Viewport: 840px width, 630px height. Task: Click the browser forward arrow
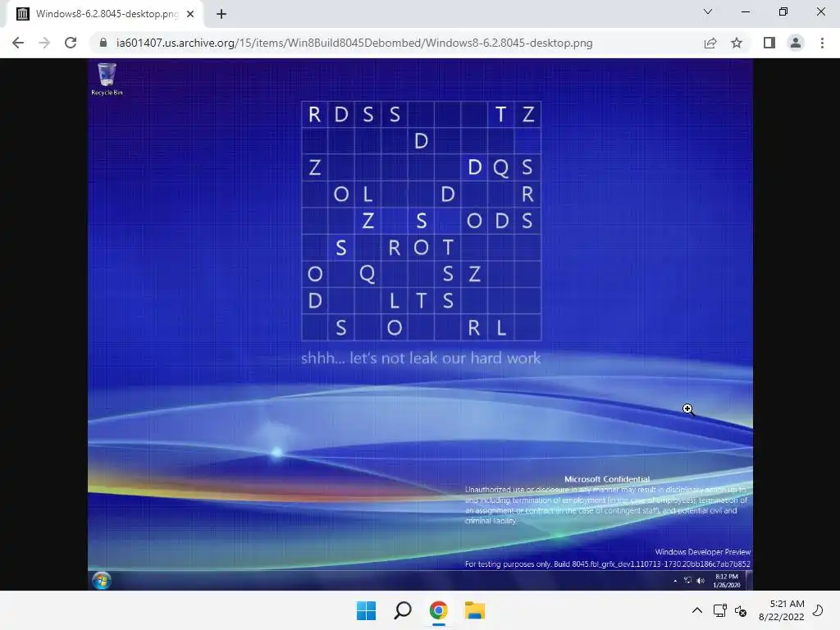[x=44, y=43]
